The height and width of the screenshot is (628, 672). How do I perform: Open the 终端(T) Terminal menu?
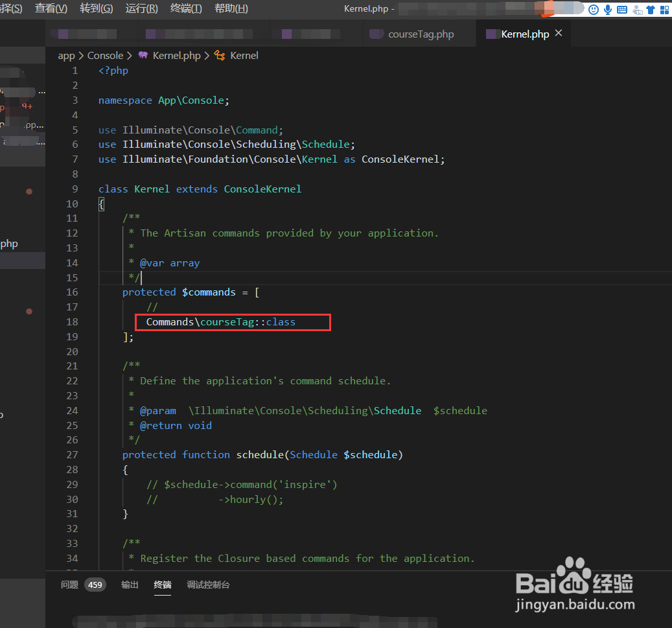[x=186, y=8]
